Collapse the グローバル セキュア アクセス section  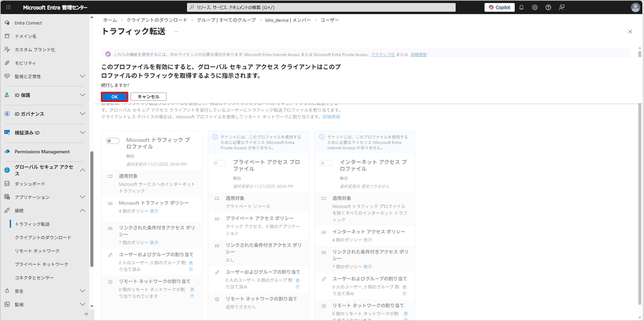point(82,170)
